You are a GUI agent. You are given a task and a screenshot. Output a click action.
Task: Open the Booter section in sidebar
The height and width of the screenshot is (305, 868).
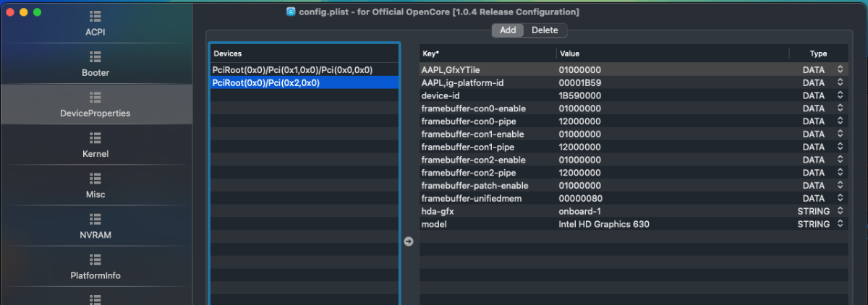point(96,64)
